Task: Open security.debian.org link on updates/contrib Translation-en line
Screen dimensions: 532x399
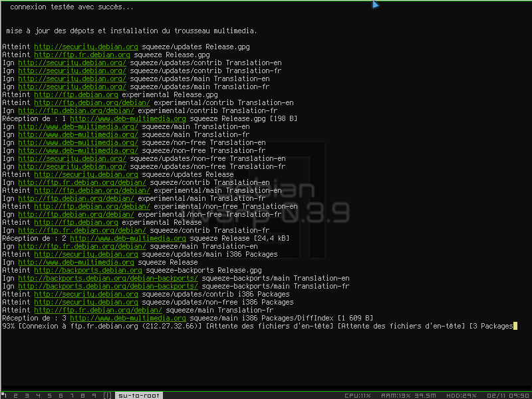Action: [x=72, y=63]
